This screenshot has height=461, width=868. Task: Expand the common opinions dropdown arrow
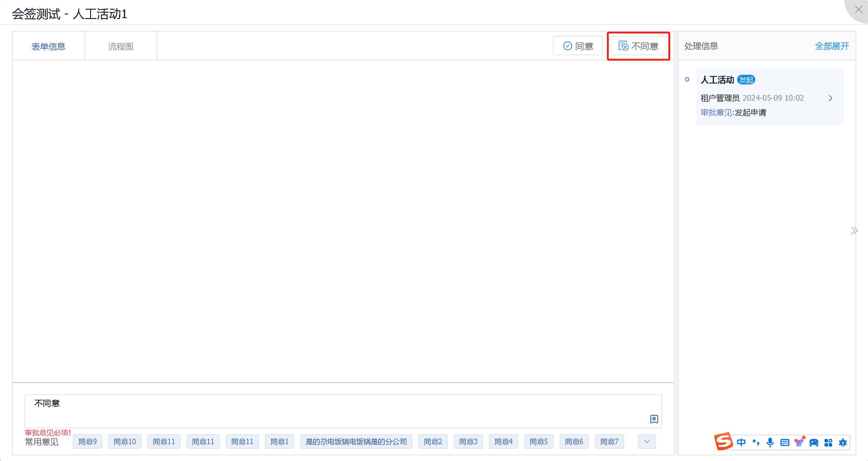point(647,441)
